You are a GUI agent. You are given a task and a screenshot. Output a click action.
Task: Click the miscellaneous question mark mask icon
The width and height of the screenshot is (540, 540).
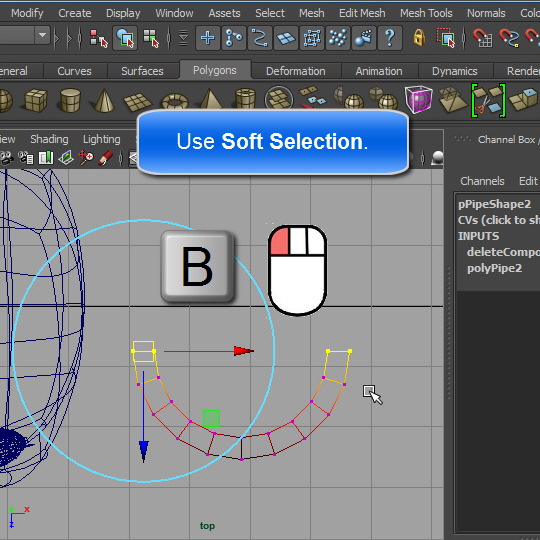click(390, 38)
